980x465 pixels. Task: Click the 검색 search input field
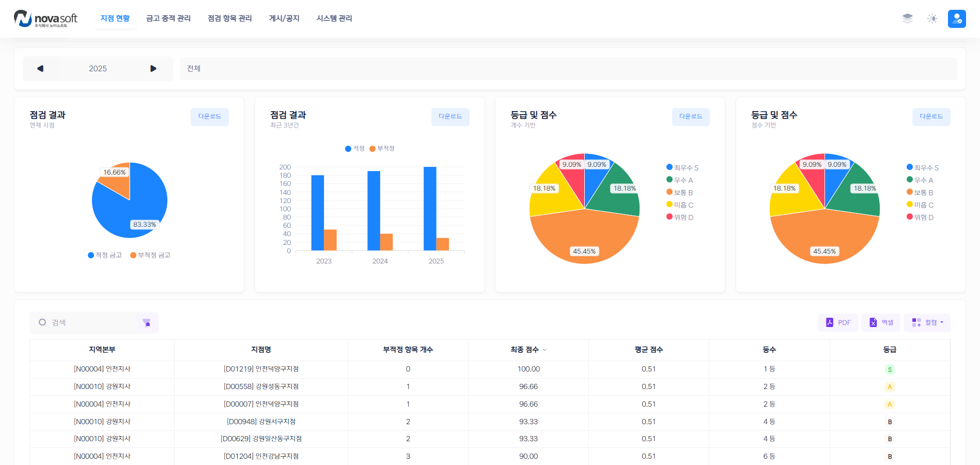[88, 323]
